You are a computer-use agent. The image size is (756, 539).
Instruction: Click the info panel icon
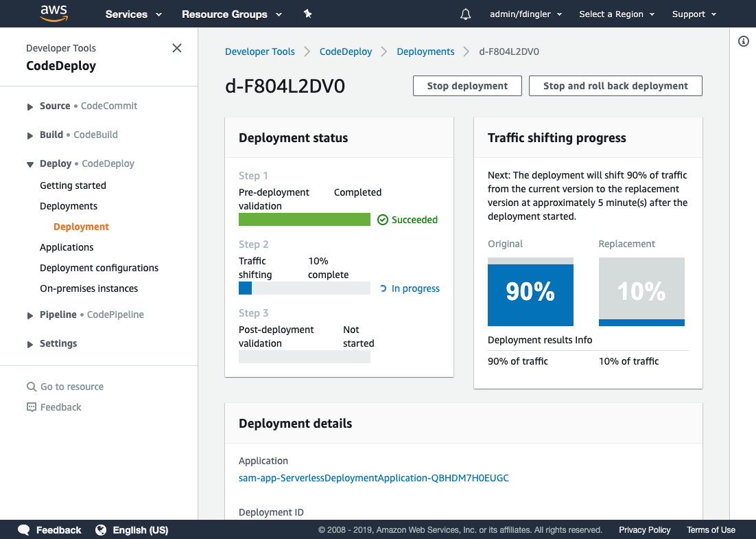(x=744, y=41)
